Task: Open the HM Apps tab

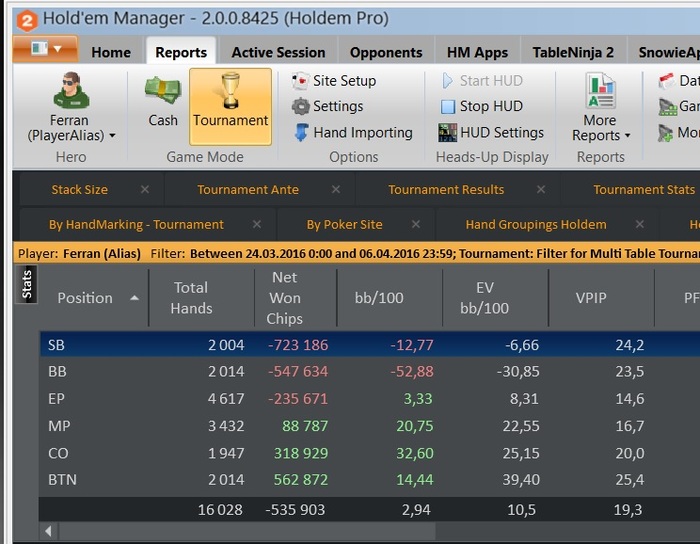Action: coord(477,53)
